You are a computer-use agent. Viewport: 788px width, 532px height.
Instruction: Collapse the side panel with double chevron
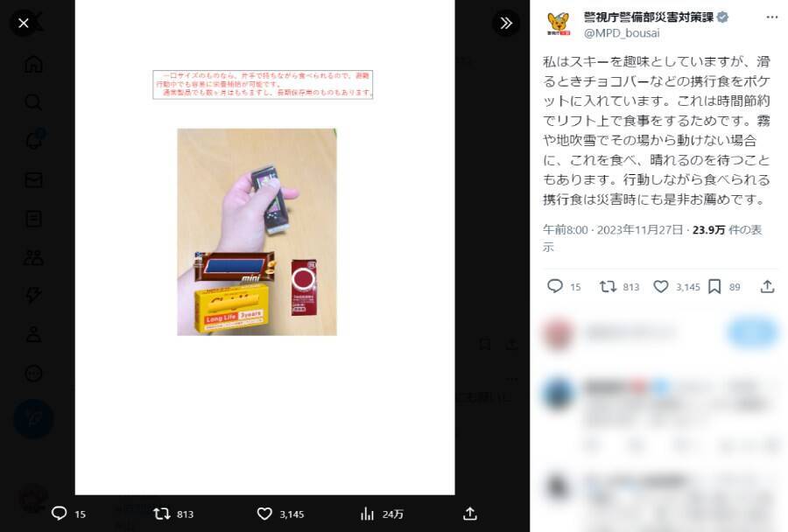[x=505, y=23]
